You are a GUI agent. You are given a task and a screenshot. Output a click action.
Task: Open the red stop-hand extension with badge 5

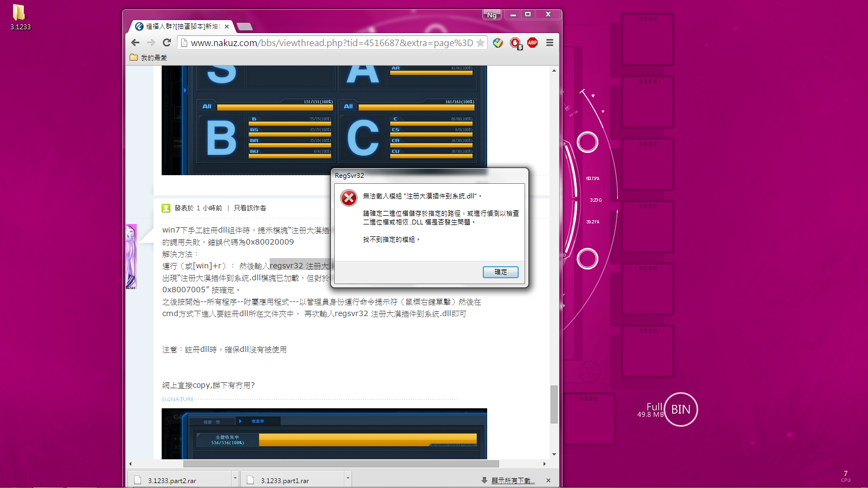point(515,43)
